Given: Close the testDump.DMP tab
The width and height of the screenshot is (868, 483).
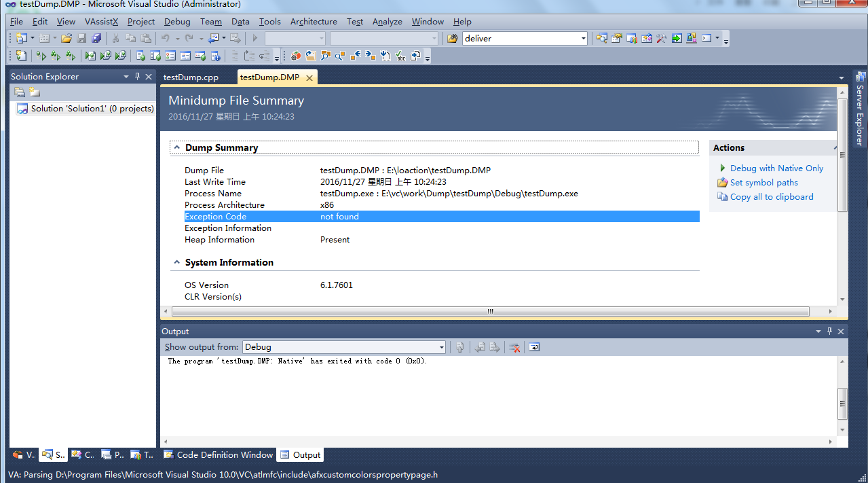Looking at the screenshot, I should coord(309,78).
